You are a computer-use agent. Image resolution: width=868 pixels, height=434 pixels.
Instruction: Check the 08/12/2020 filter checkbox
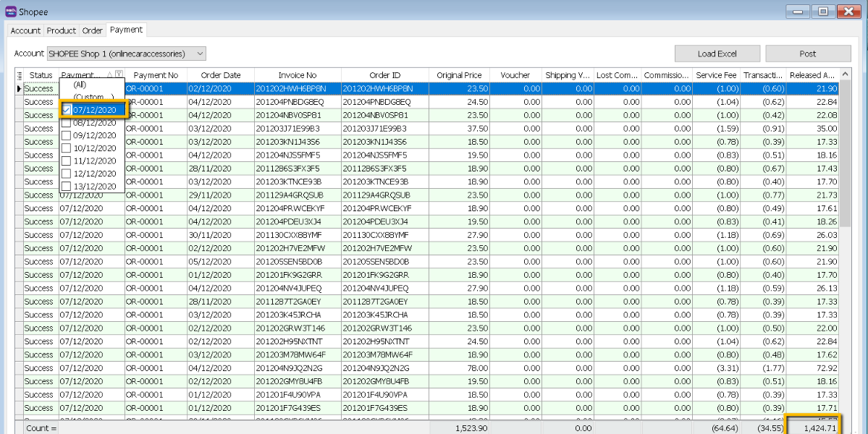pyautogui.click(x=67, y=123)
